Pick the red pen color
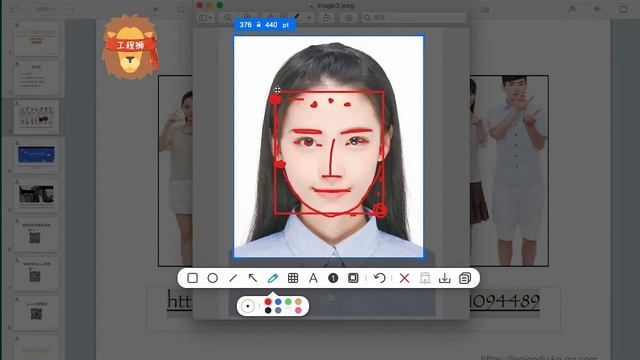The image size is (640, 360). click(x=268, y=302)
